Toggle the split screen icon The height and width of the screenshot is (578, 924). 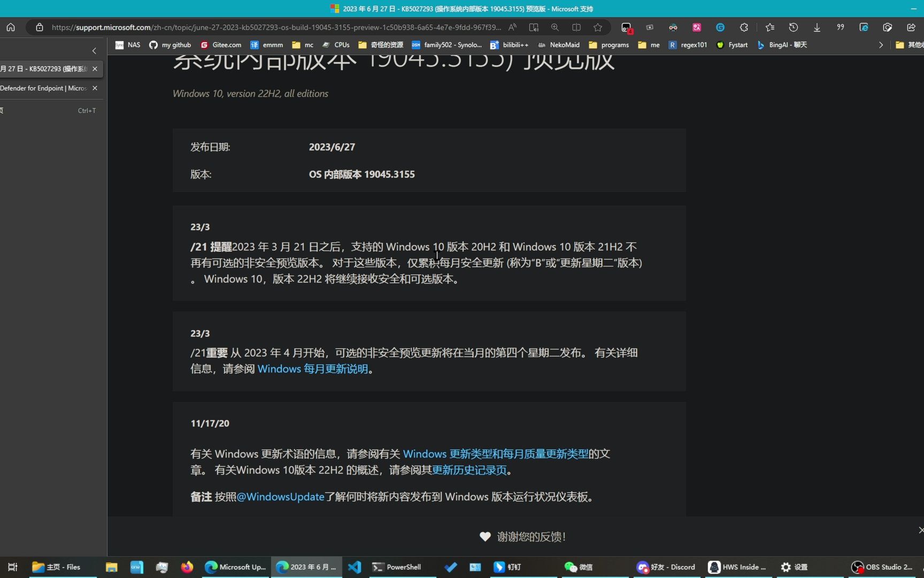click(x=576, y=27)
